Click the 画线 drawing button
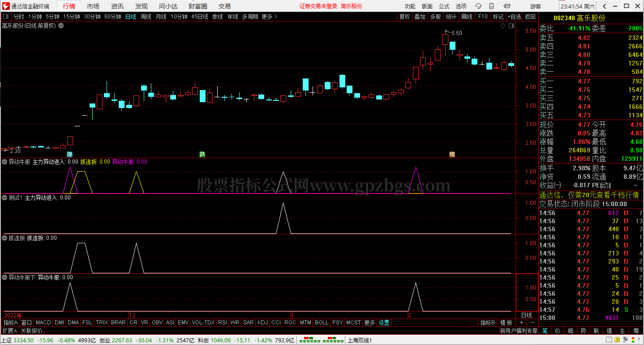 click(467, 17)
